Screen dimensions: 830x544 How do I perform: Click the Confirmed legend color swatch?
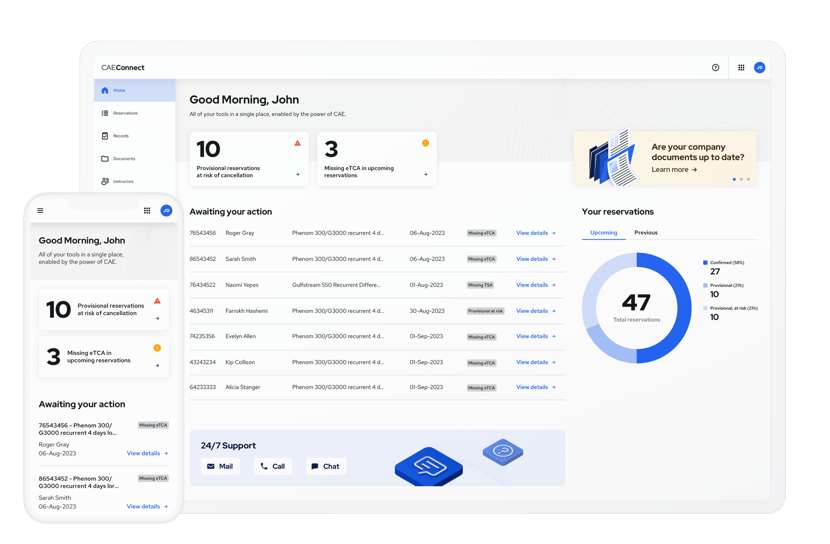(x=705, y=262)
